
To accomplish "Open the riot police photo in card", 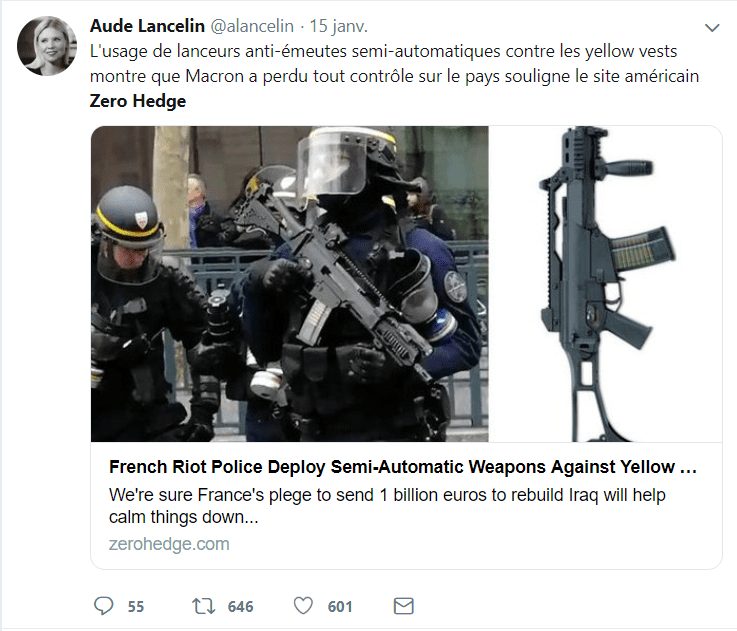I will click(x=290, y=284).
